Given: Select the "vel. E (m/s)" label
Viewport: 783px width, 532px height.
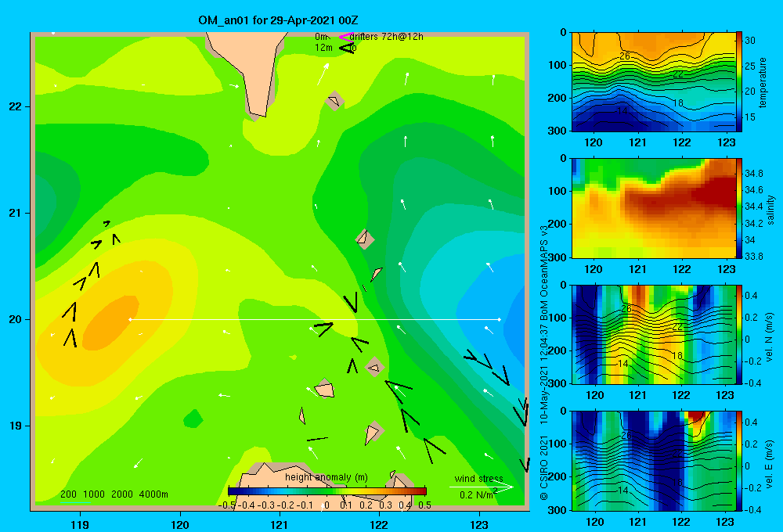Looking at the screenshot, I should pyautogui.click(x=770, y=464).
